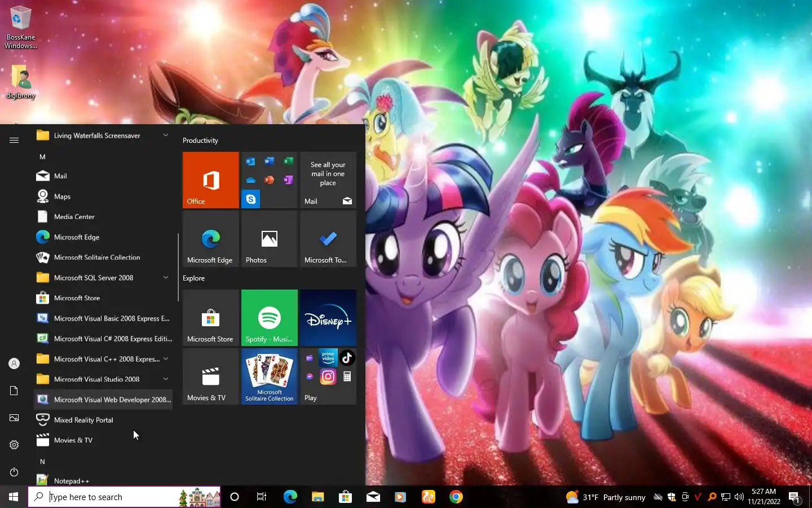
Task: Open the Skype icon in Office apps tile
Action: click(250, 199)
